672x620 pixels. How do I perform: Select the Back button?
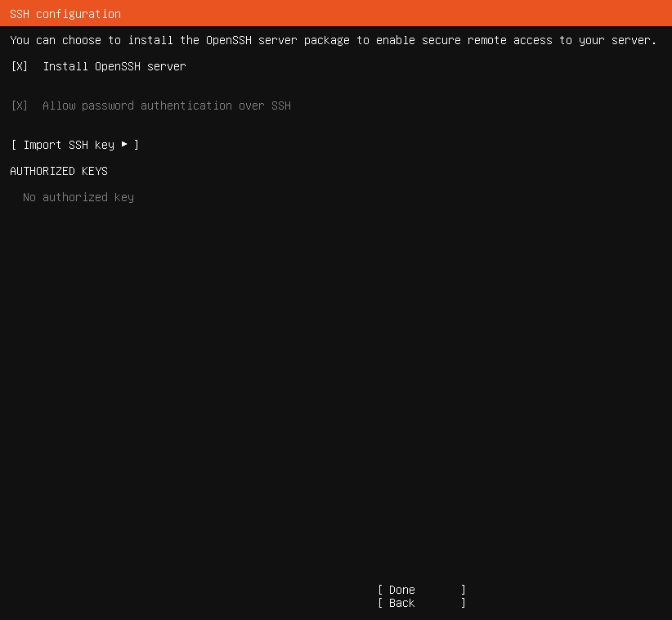[422, 604]
